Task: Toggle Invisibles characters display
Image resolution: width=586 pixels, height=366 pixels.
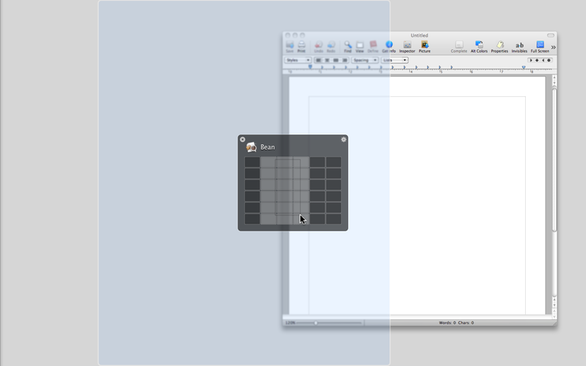Action: [519, 47]
